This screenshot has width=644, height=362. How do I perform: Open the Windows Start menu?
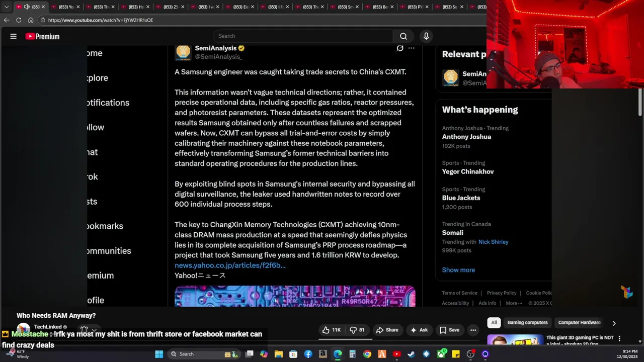point(159,354)
